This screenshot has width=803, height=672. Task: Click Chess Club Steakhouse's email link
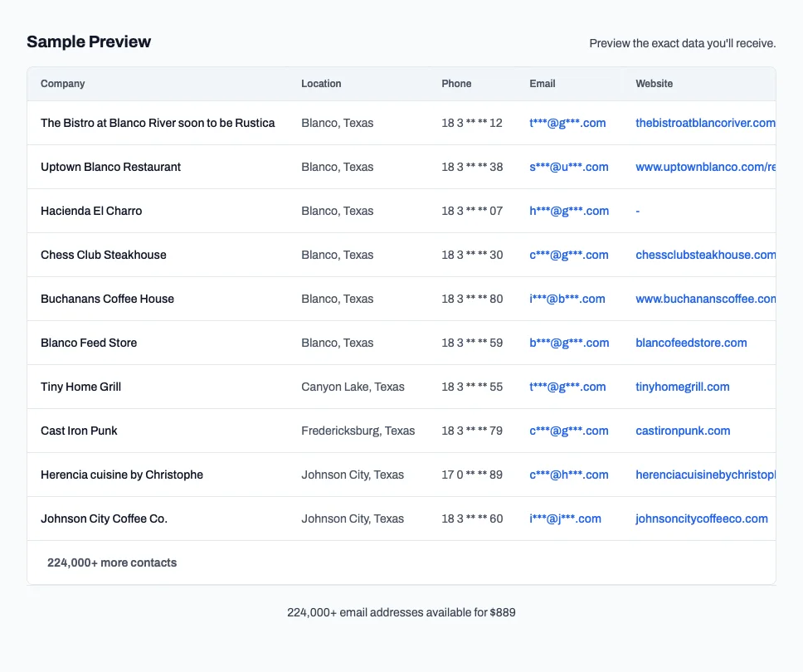(569, 255)
